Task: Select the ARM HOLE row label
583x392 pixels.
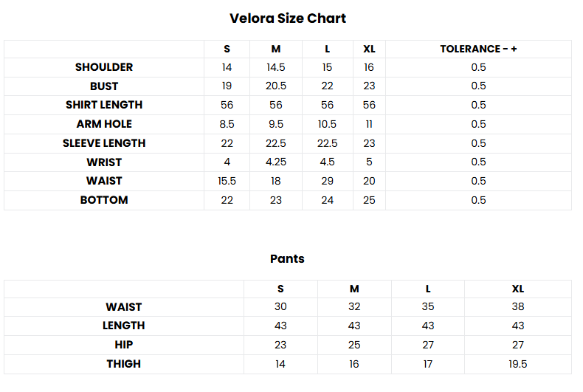Action: pyautogui.click(x=104, y=124)
